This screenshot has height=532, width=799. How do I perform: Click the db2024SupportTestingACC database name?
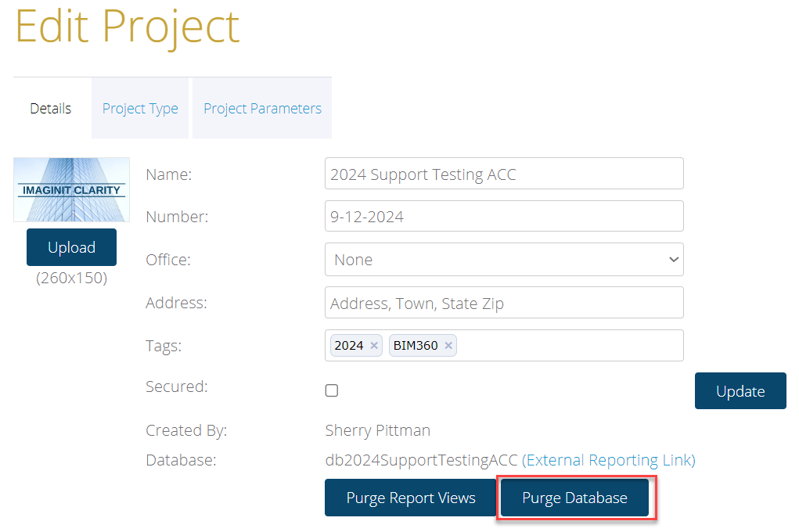[421, 460]
